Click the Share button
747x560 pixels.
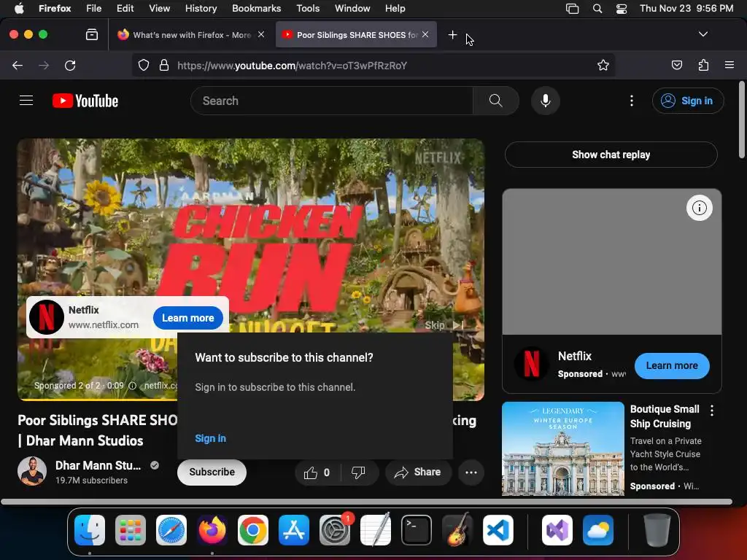click(x=418, y=472)
